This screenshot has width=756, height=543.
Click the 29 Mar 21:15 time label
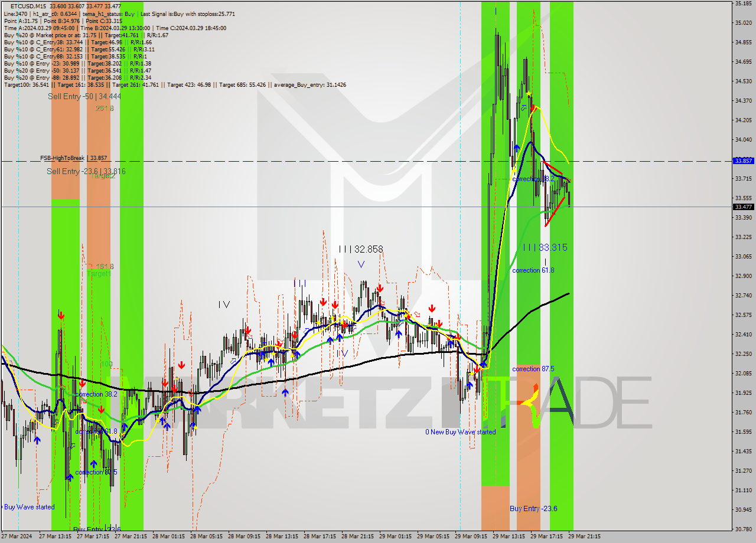(x=584, y=537)
